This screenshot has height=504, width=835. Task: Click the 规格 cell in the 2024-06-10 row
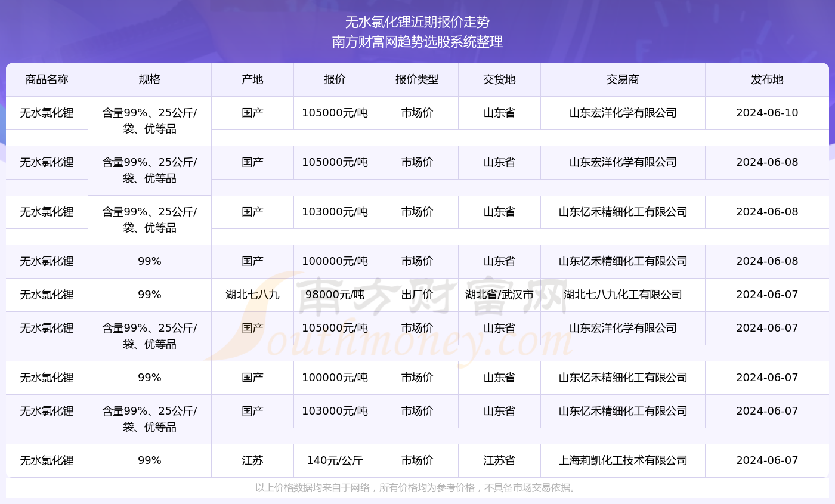click(150, 121)
